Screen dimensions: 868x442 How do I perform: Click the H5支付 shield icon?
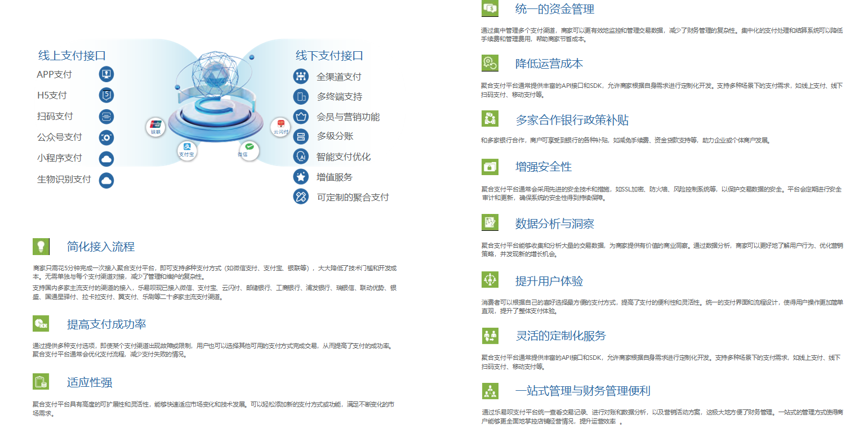[106, 95]
